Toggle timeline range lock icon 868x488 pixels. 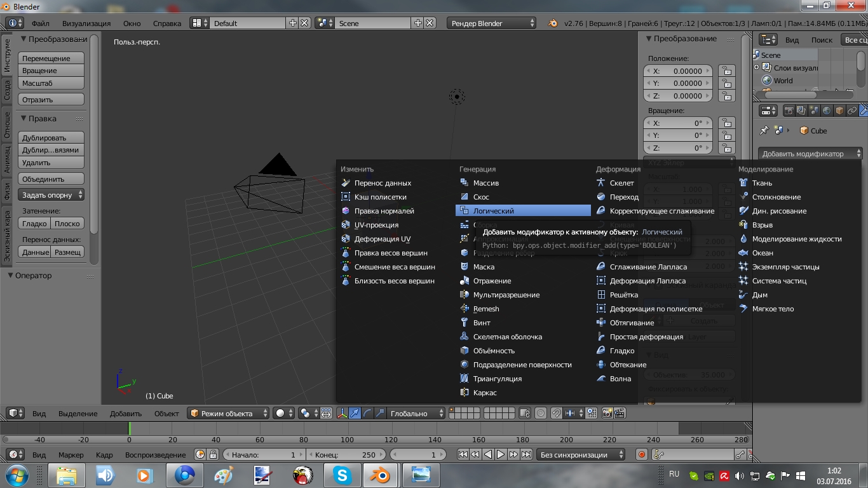coord(213,454)
